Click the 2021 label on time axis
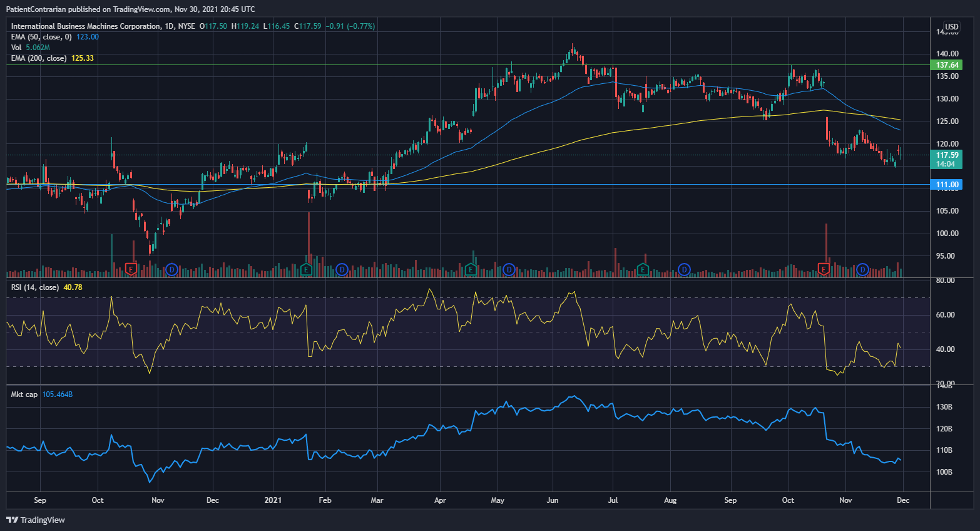980x531 pixels. tap(273, 500)
